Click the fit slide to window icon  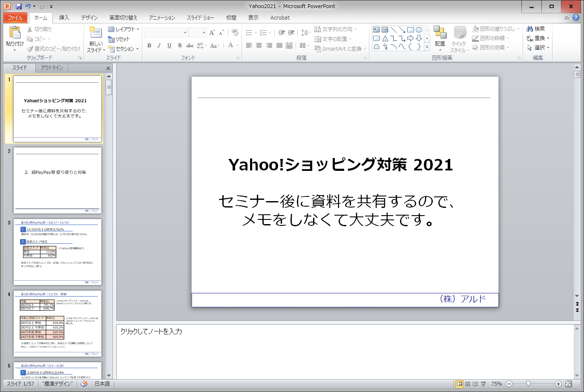point(569,384)
